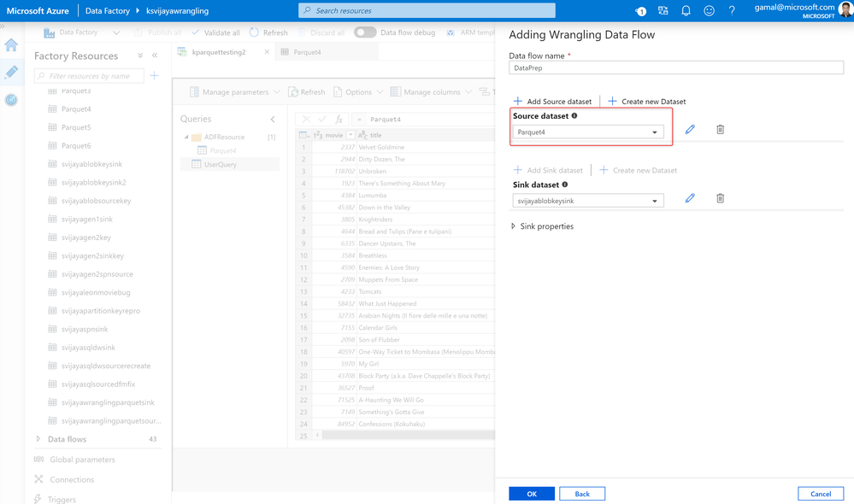This screenshot has height=504, width=854.
Task: Edit the svijayablobkeysink sink dataset pencil icon
Action: click(x=690, y=198)
